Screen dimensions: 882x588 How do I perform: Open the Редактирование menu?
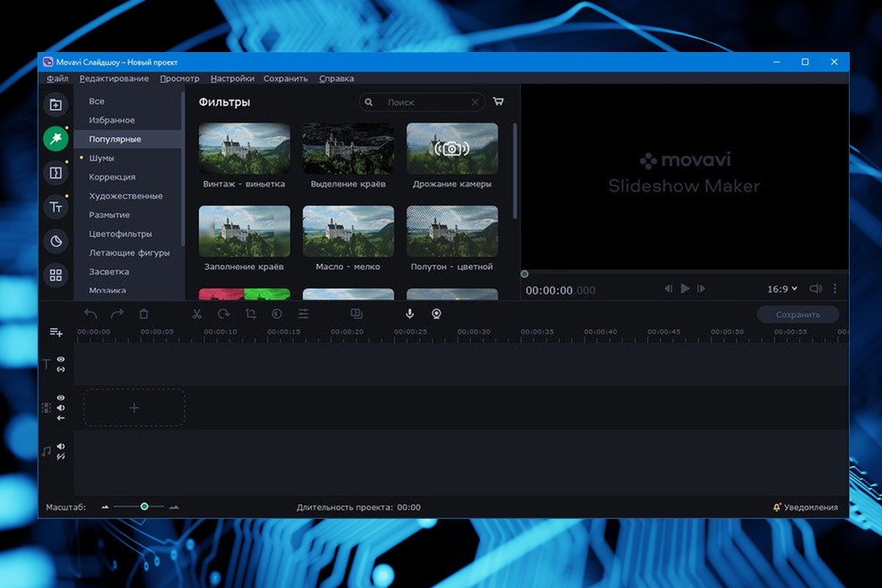(114, 79)
